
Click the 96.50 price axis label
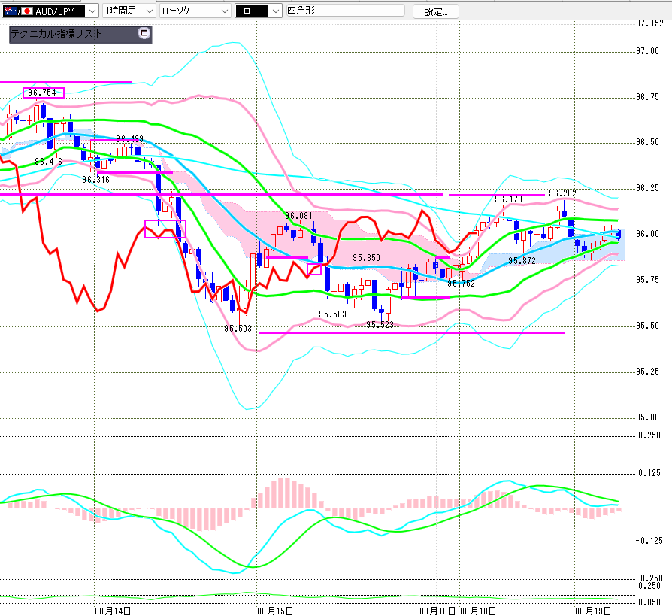click(x=648, y=142)
